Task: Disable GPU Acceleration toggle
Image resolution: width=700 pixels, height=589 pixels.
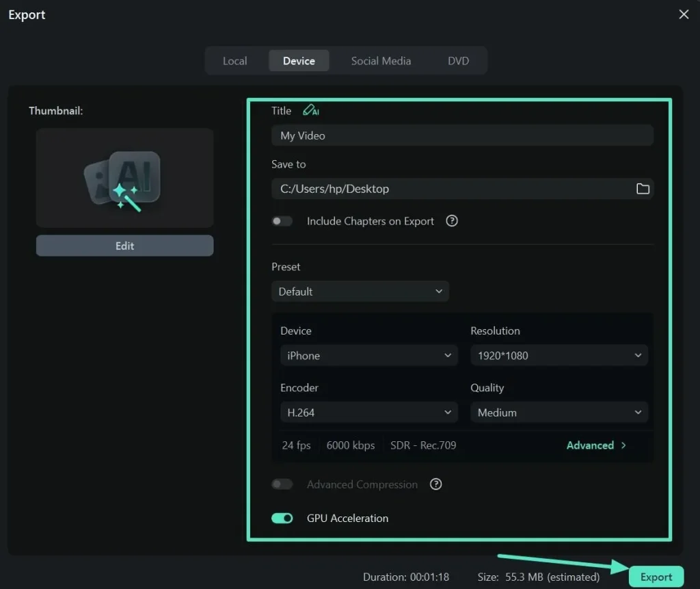Action: (282, 518)
